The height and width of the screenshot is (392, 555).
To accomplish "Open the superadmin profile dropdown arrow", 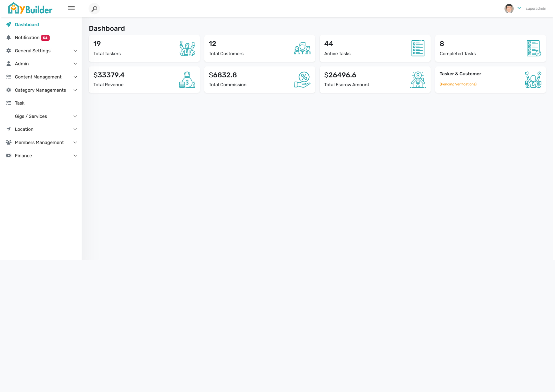I will coord(519,8).
